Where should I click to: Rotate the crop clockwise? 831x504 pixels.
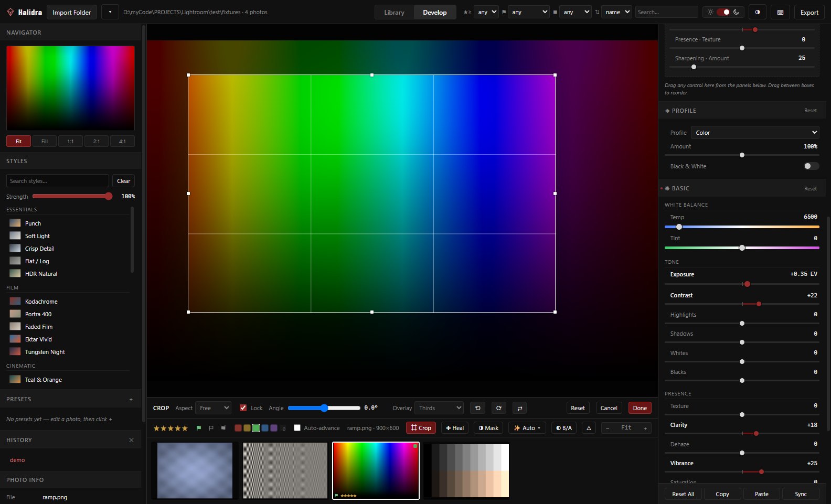498,408
